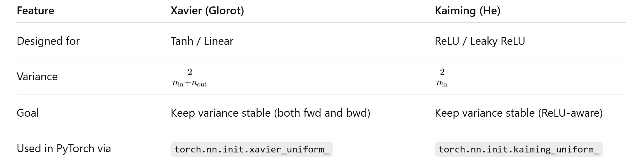
Task: Select the Xavier (Glorot) column header
Action: point(207,11)
